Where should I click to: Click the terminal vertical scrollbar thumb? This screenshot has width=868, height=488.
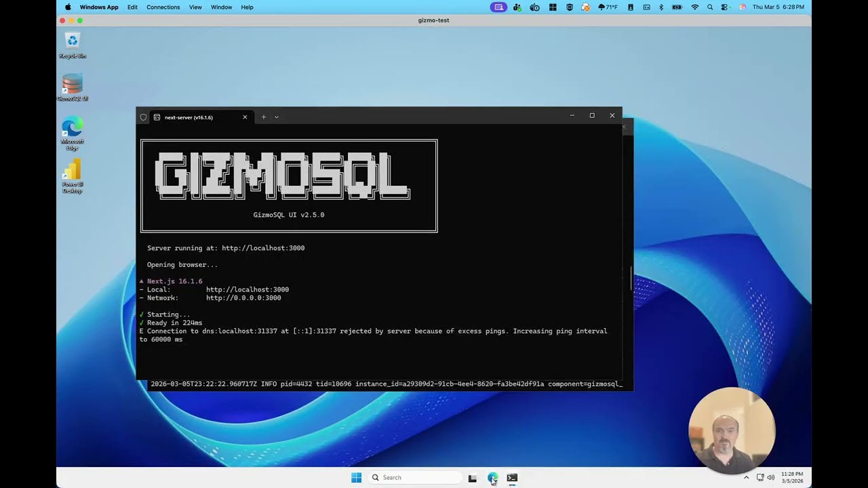[x=631, y=279]
